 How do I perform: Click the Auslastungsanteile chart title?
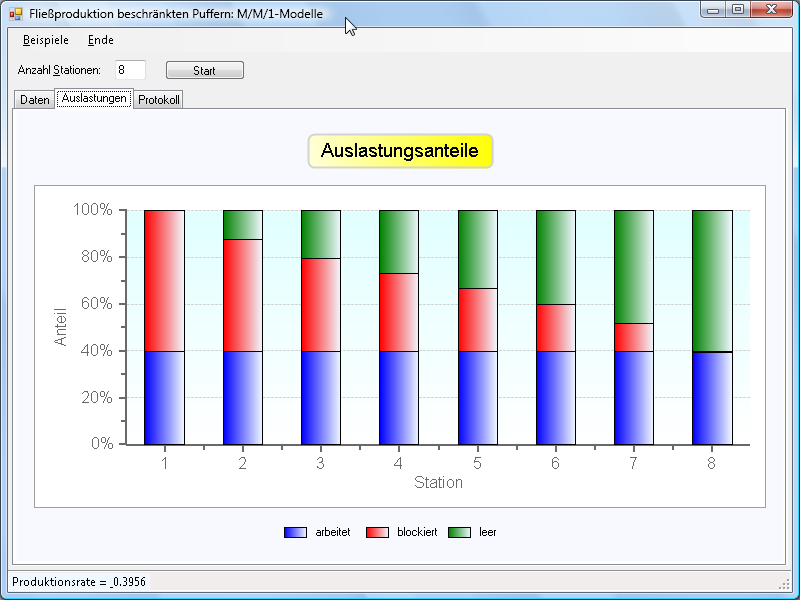(x=400, y=151)
